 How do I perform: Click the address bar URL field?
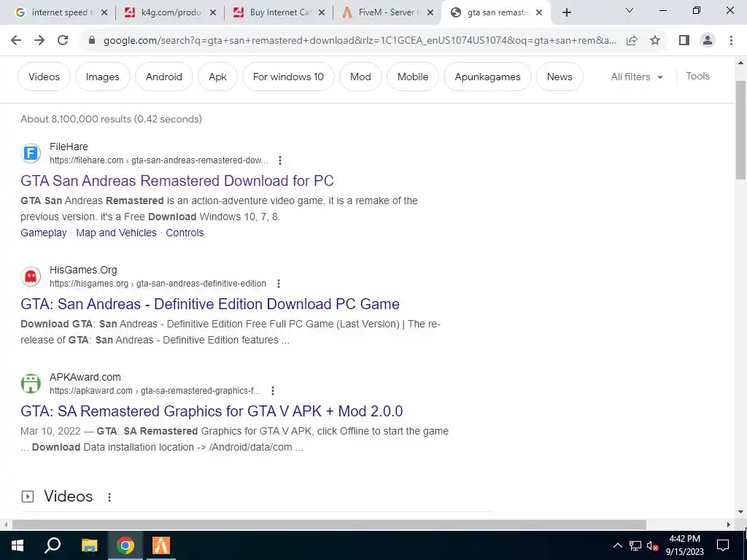pyautogui.click(x=360, y=41)
